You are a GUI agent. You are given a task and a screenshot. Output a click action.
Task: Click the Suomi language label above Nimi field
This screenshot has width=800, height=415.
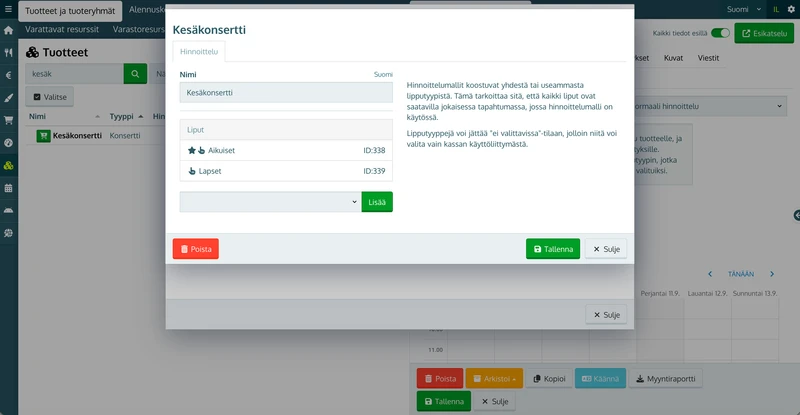(x=383, y=75)
